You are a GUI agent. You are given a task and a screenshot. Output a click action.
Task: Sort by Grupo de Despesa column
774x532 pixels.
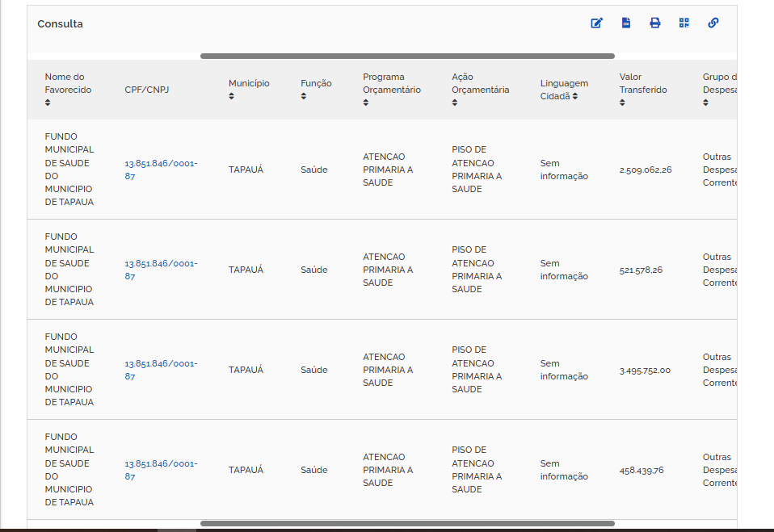pyautogui.click(x=706, y=103)
